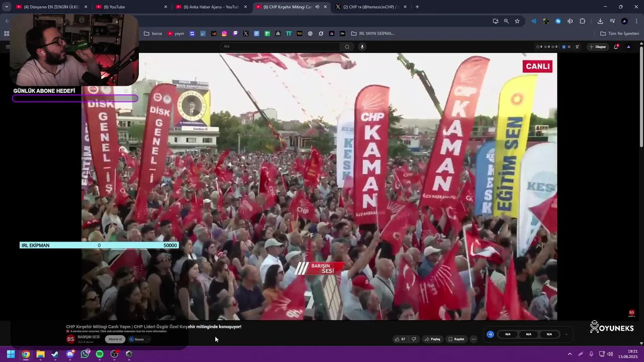Open the 'Tüm Yer İşaretleri' folder
This screenshot has height=362, width=644.
click(620, 34)
